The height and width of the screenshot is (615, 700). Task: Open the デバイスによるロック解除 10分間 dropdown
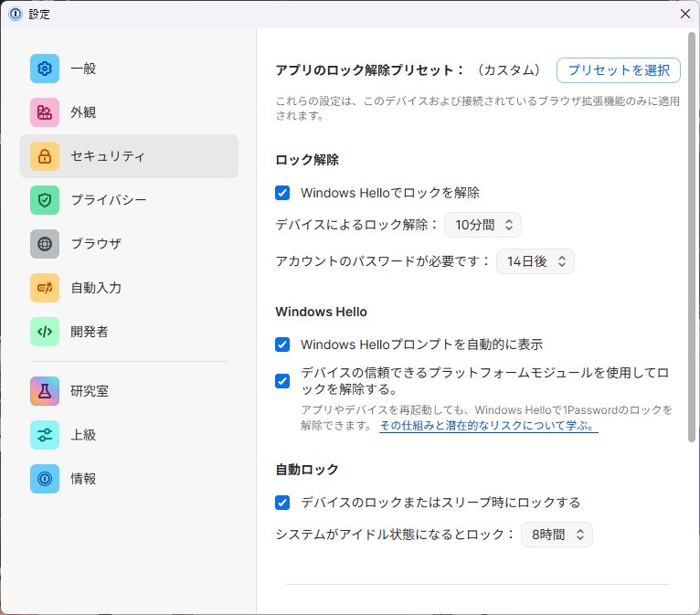[x=483, y=225]
